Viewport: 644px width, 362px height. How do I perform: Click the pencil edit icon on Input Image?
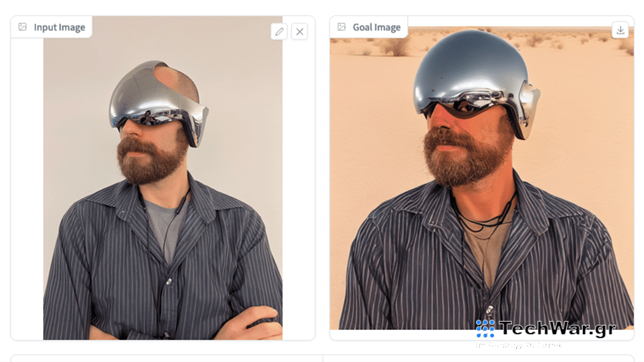(x=279, y=32)
